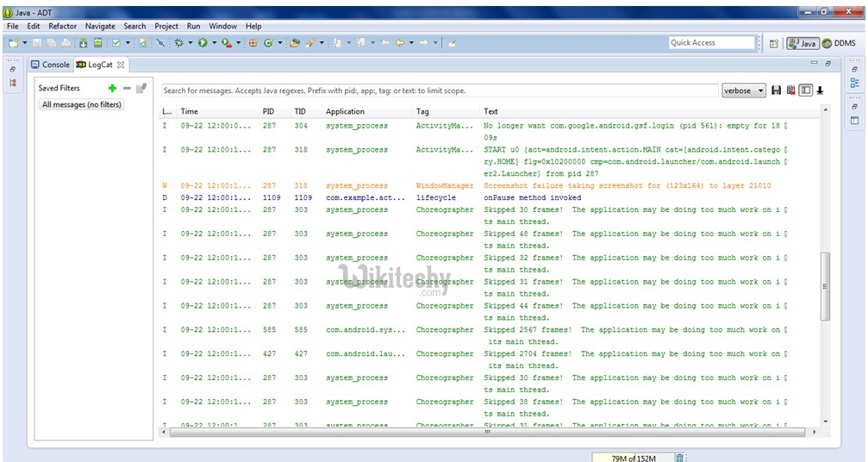The width and height of the screenshot is (868, 462).
Task: Open the Outline view icon in right sidebar
Action: point(854,83)
